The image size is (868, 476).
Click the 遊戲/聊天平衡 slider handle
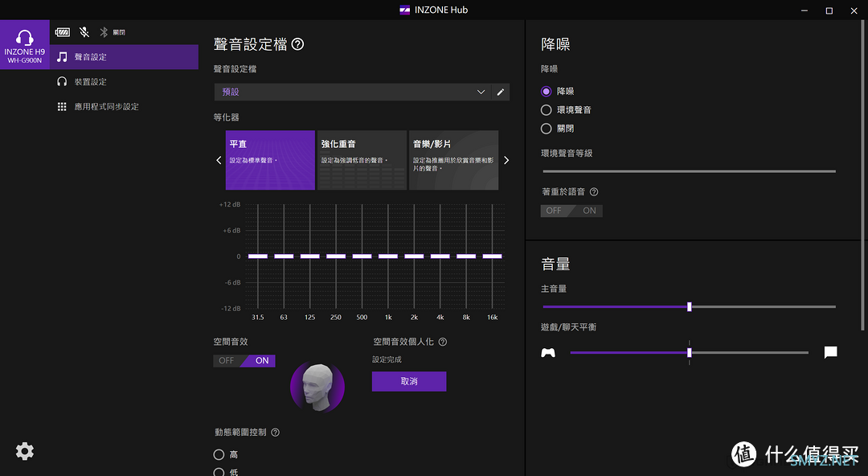[x=690, y=352]
